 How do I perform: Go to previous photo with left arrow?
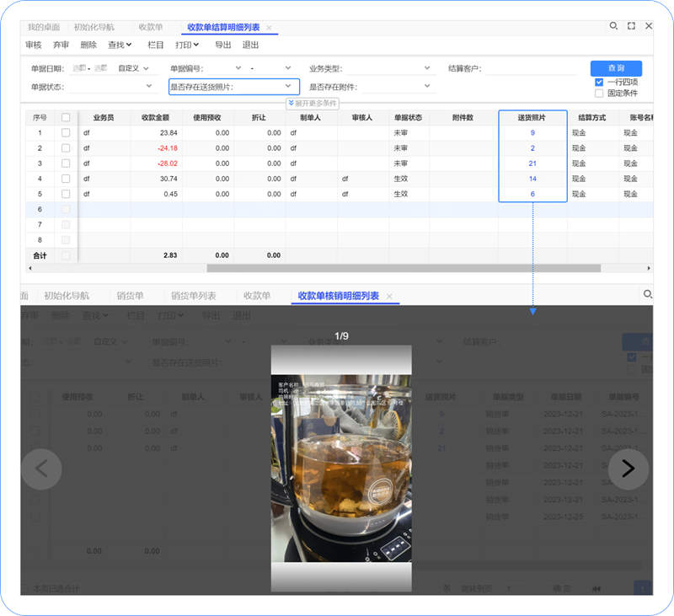[42, 469]
